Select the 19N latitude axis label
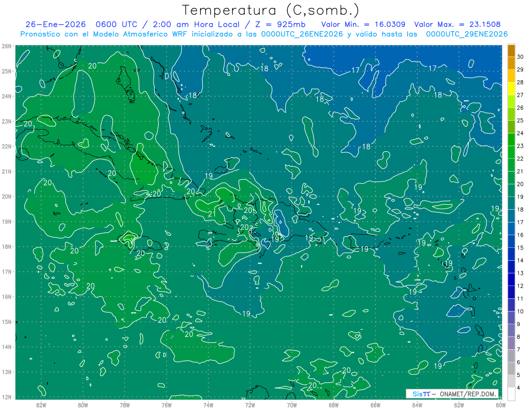This screenshot has width=532, height=411. pyautogui.click(x=7, y=222)
